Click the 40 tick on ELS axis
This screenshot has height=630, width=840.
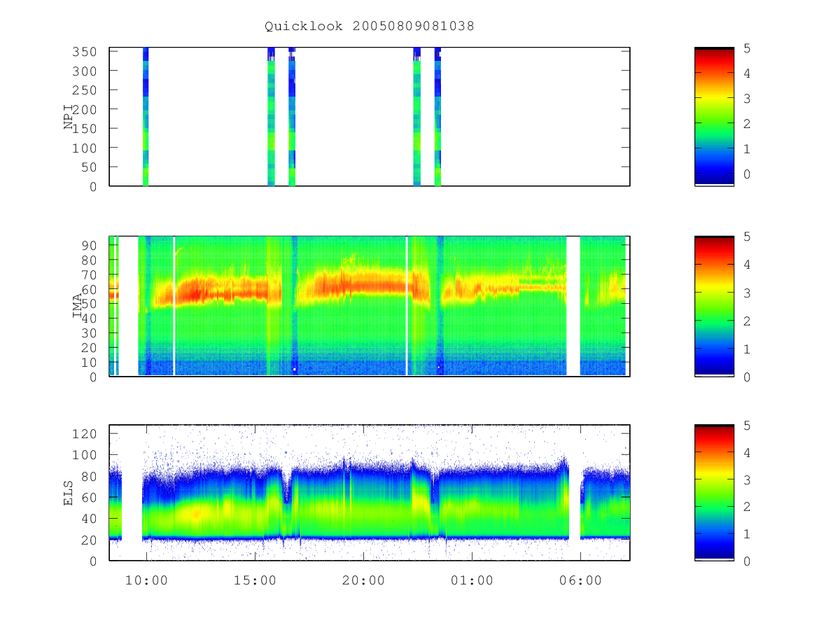click(90, 519)
